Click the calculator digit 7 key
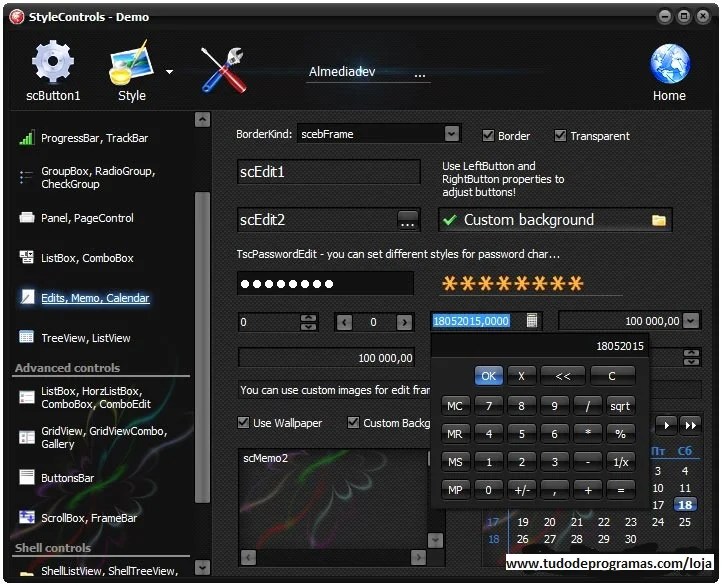Image resolution: width=722 pixels, height=586 pixels. click(x=489, y=406)
